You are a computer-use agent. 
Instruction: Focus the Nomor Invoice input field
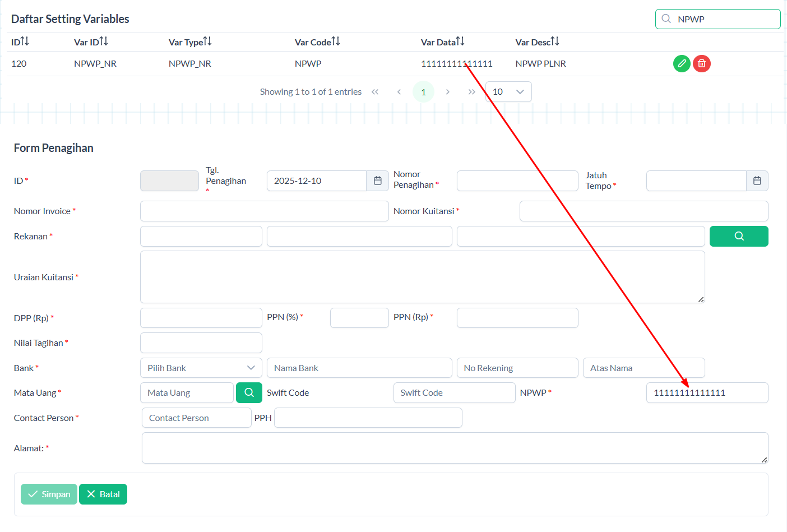click(x=264, y=211)
